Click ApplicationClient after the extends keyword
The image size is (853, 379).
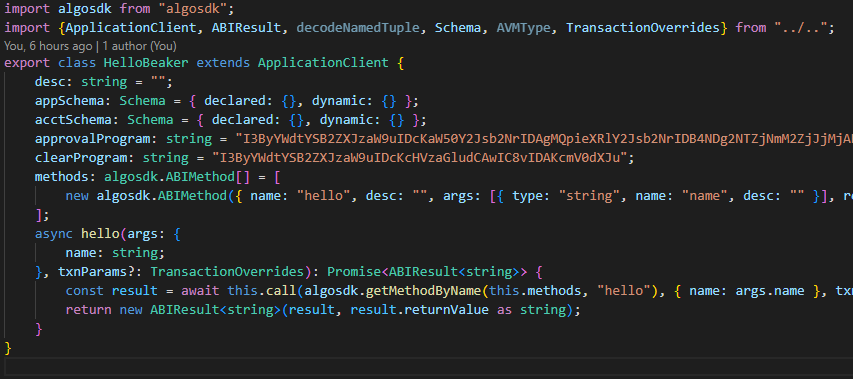(x=323, y=63)
